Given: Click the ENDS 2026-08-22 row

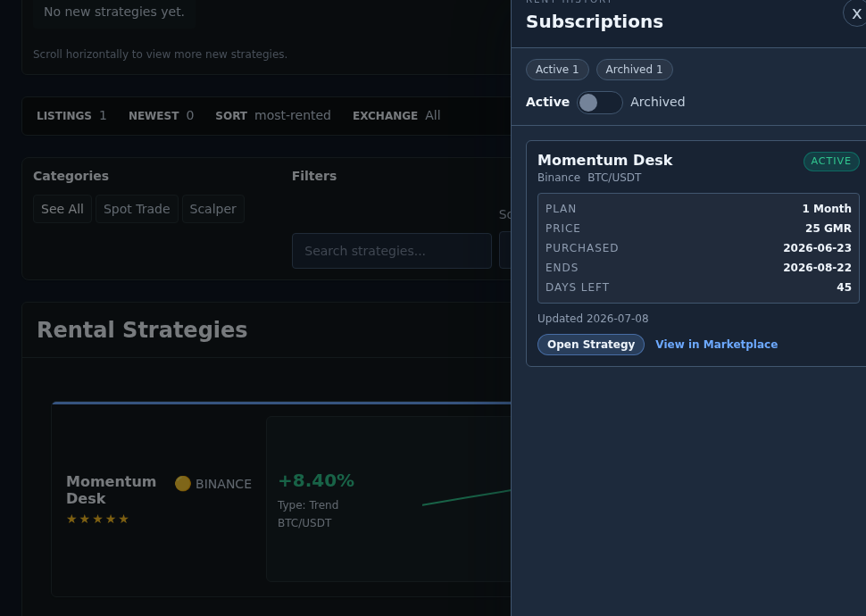Looking at the screenshot, I should [x=698, y=268].
